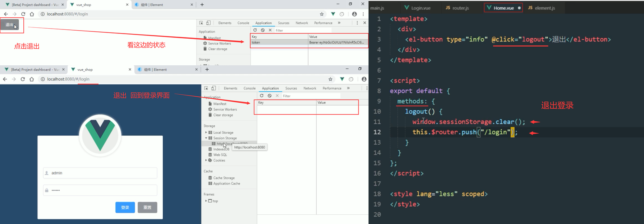
Task: Delete selected entry X icon above token row
Action: click(270, 30)
